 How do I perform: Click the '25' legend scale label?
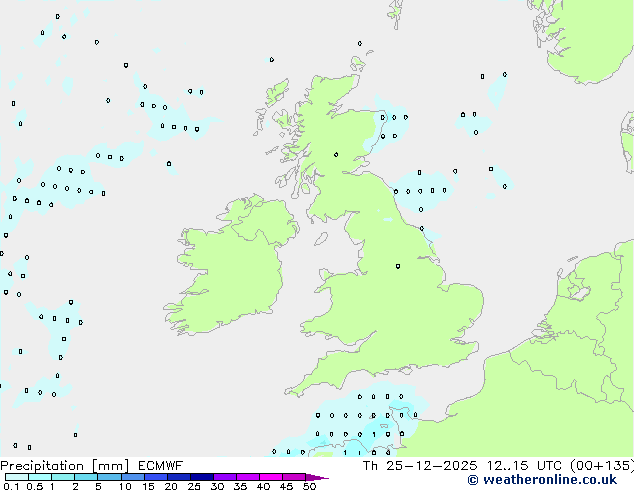[x=194, y=486]
